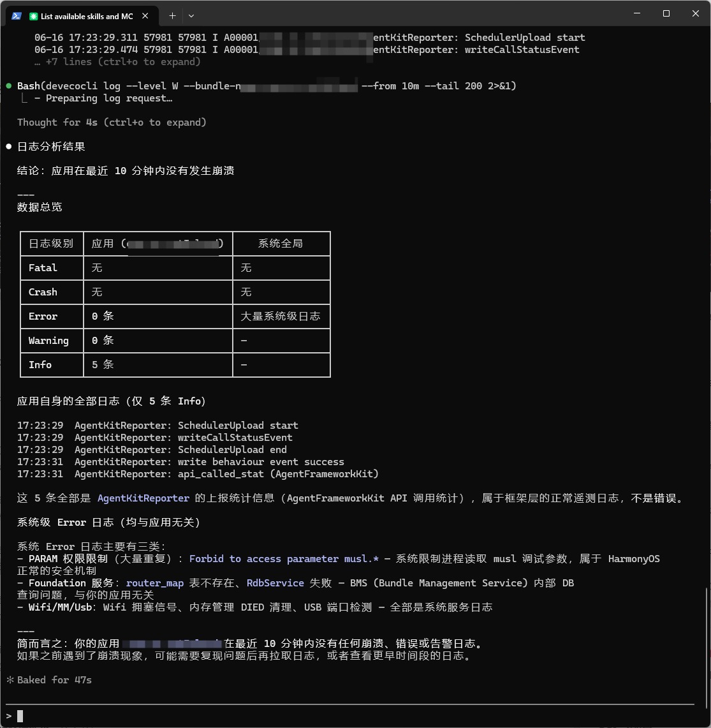Click the '- PARAM 权限限制' bullet label
The image size is (711, 728).
pyautogui.click(x=62, y=558)
